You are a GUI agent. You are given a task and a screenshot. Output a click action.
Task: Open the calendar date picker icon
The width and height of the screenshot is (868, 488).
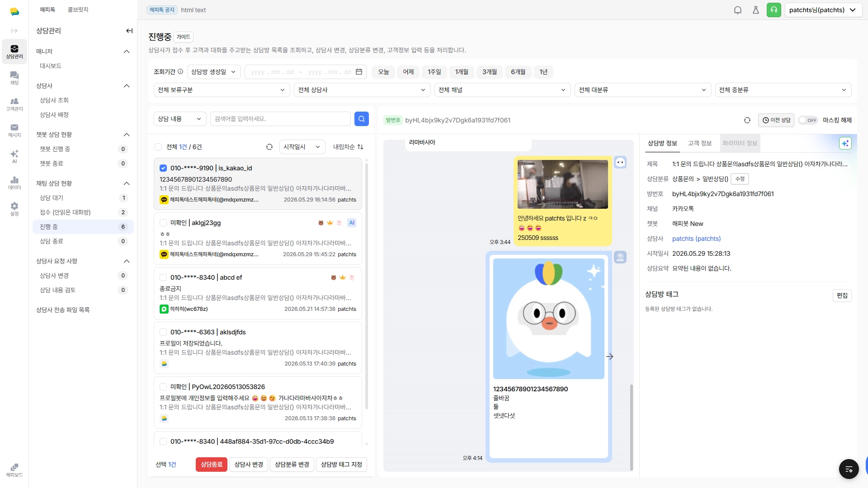pyautogui.click(x=359, y=72)
